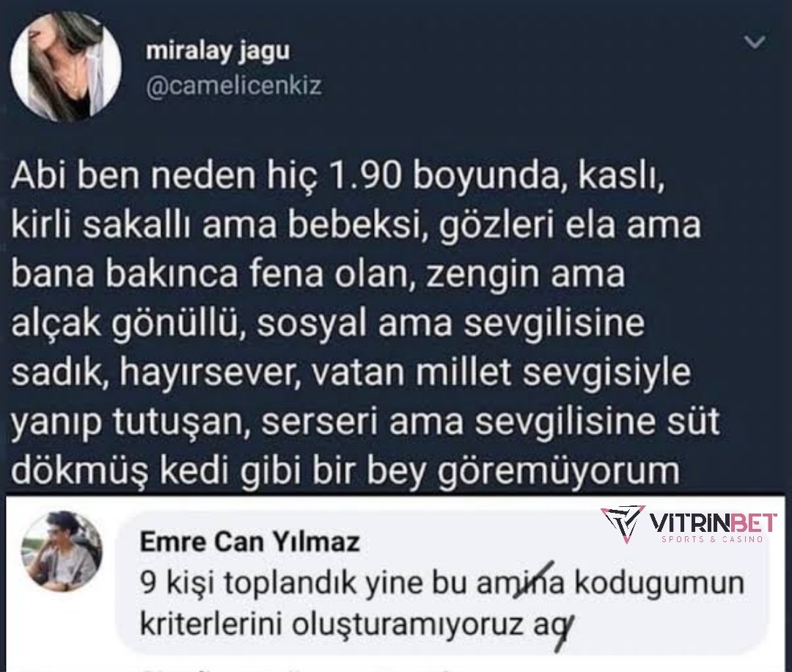Image resolution: width=792 pixels, height=672 pixels.
Task: Click the VITRINBET wordmark text
Action: (x=713, y=522)
